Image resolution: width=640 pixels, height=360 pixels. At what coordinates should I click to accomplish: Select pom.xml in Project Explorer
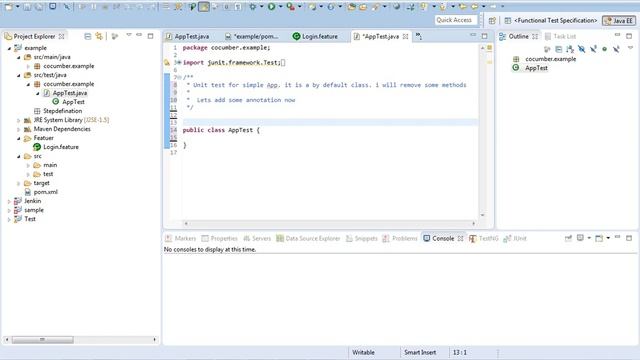pos(45,192)
